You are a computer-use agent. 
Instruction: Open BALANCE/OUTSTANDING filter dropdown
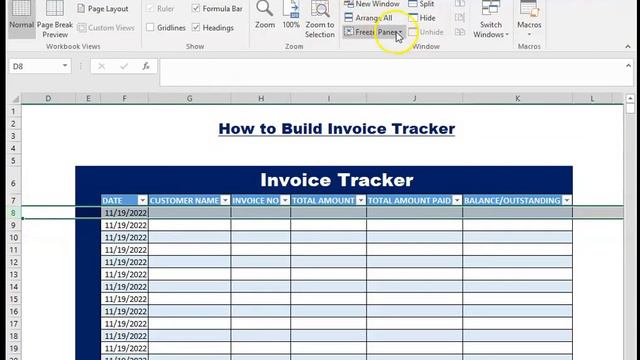click(567, 200)
